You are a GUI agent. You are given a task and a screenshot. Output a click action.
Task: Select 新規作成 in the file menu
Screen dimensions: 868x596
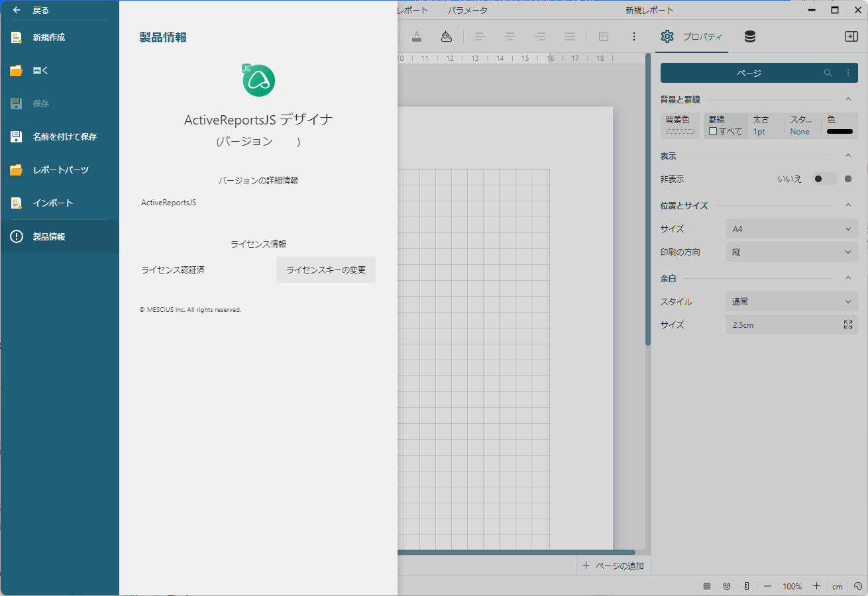pyautogui.click(x=60, y=38)
